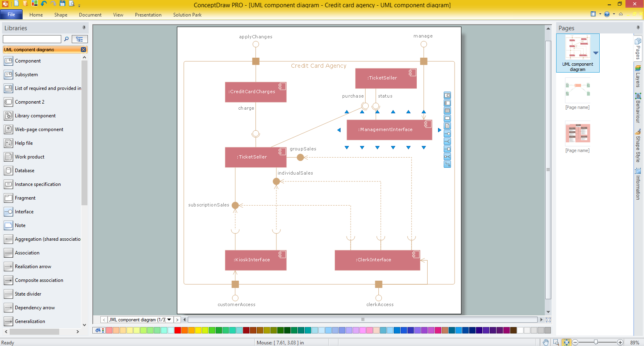Click the library search input field
Screen dimensions: 644x346
(32, 39)
